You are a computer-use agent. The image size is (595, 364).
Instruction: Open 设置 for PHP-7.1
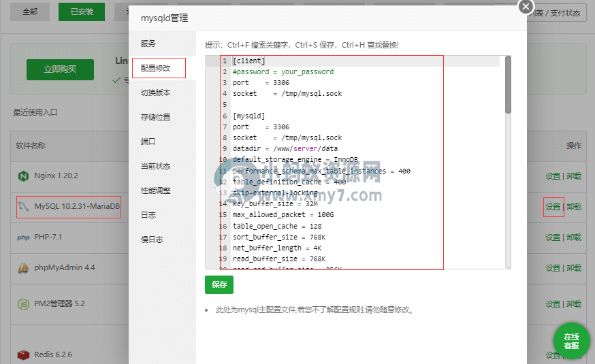tap(553, 237)
